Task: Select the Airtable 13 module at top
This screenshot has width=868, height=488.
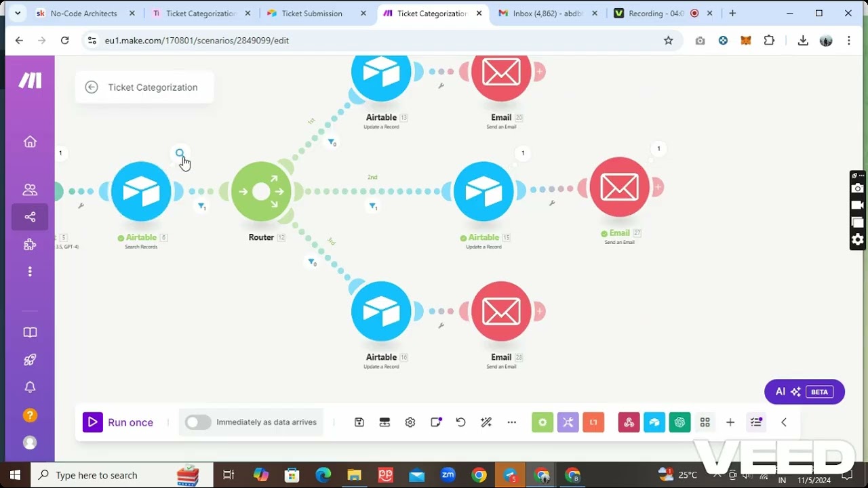Action: click(x=381, y=73)
